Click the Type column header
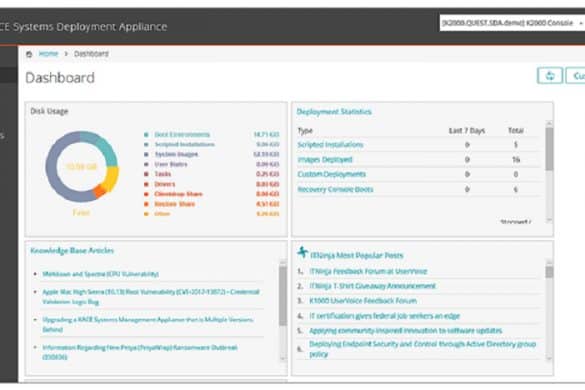The width and height of the screenshot is (585, 390). tap(305, 131)
